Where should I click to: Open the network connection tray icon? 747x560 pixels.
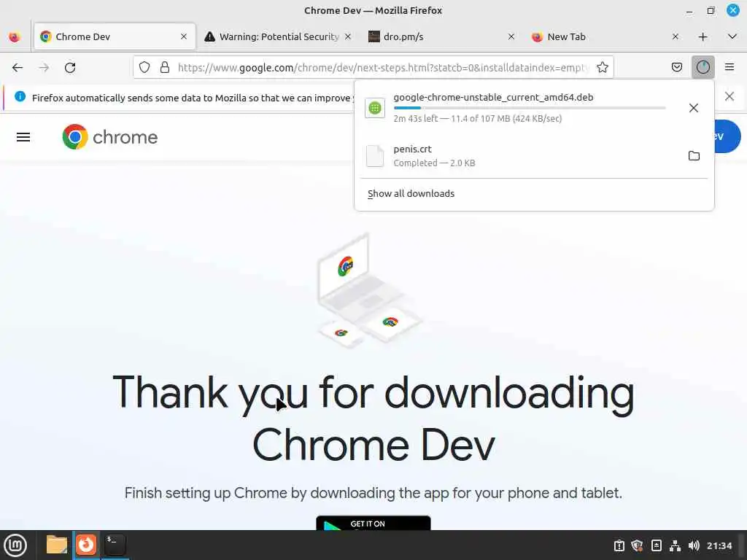click(x=675, y=545)
